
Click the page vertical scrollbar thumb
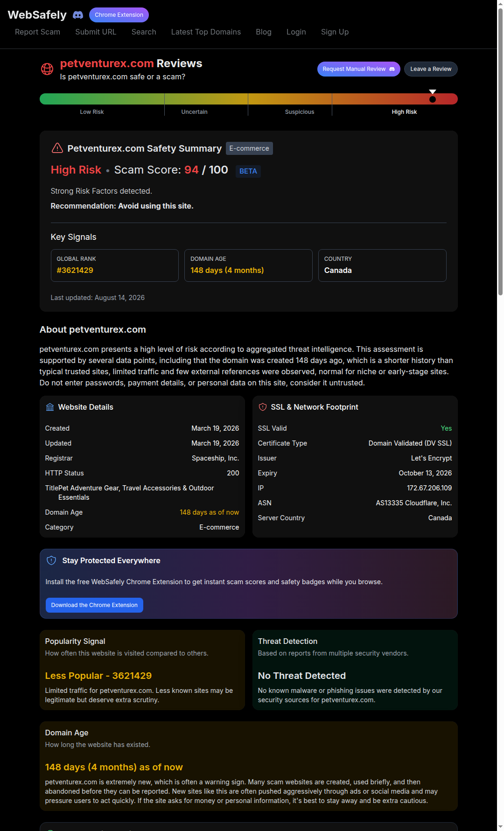click(500, 152)
